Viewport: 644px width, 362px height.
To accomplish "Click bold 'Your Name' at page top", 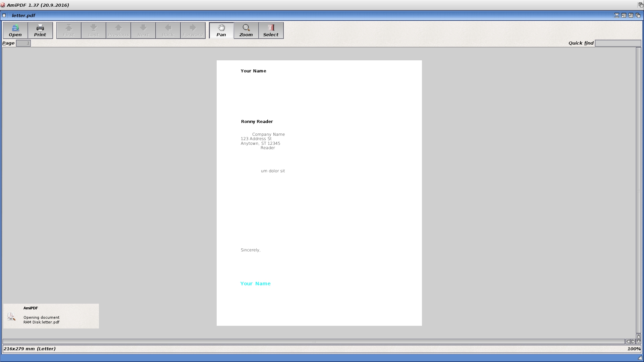I will coord(254,71).
